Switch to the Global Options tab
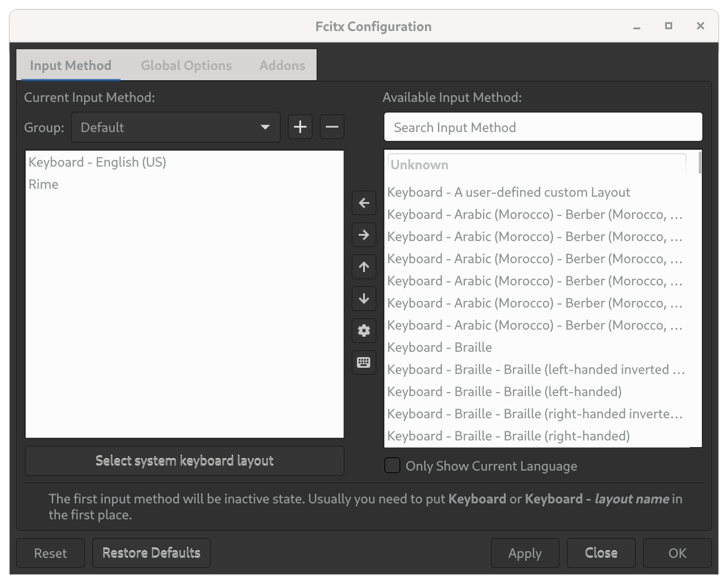728x584 pixels. click(x=186, y=66)
